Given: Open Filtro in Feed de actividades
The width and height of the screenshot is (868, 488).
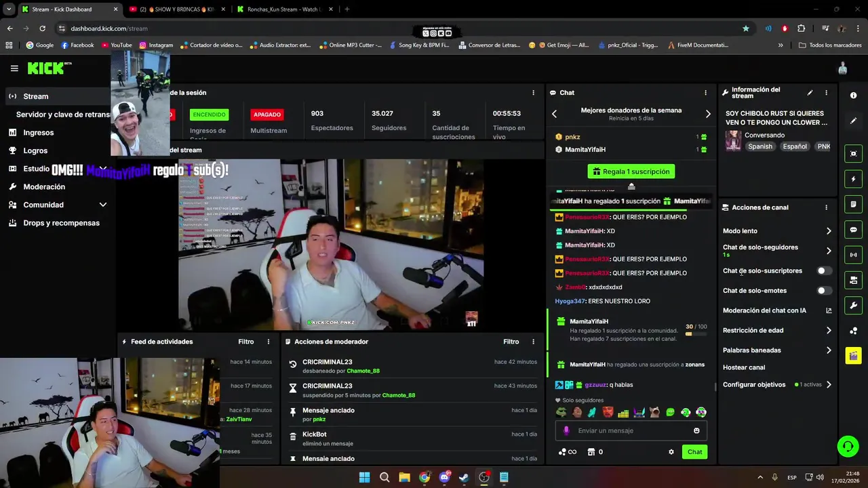Looking at the screenshot, I should tap(245, 342).
